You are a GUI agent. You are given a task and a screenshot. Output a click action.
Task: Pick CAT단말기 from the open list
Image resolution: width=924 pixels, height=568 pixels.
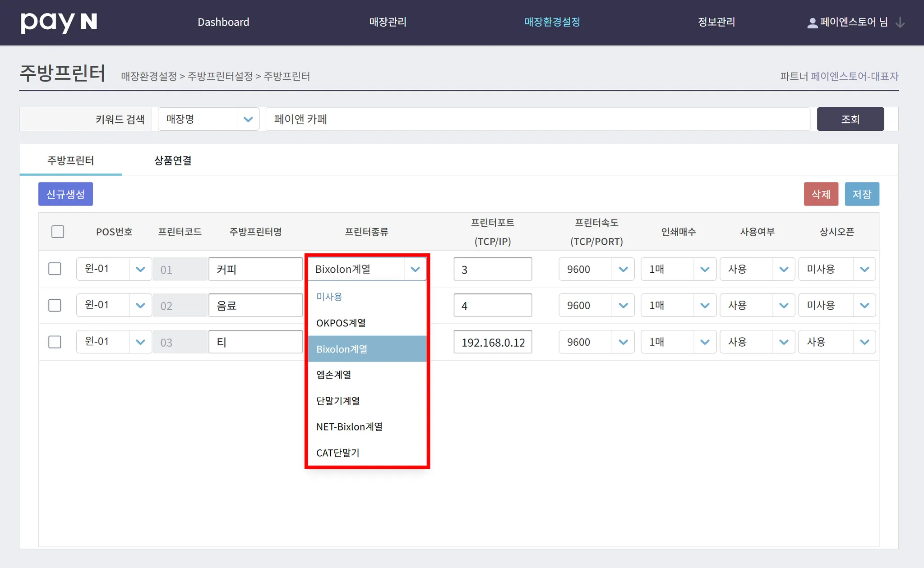point(338,453)
